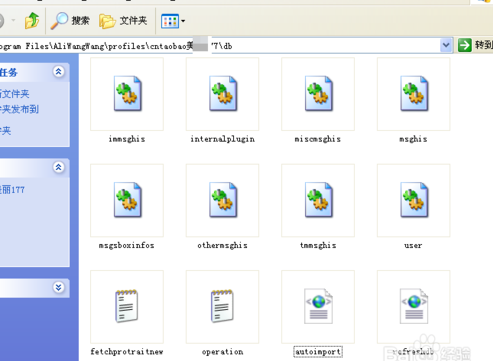Screen dimensions: 493x361
Task: Expand the address bar dropdown list
Action: [x=446, y=45]
